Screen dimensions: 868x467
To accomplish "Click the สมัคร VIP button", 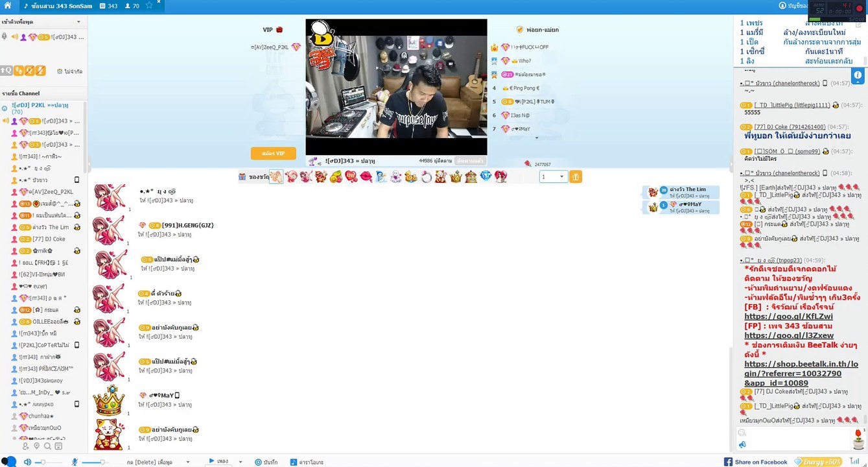I will (x=274, y=154).
